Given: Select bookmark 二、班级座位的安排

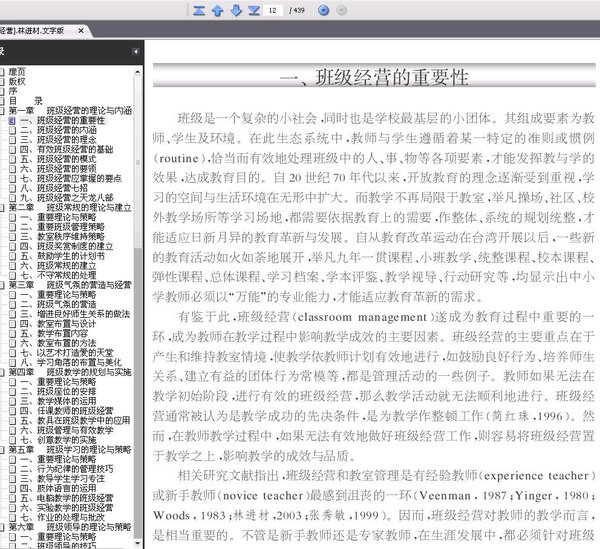Looking at the screenshot, I should 58,391.
